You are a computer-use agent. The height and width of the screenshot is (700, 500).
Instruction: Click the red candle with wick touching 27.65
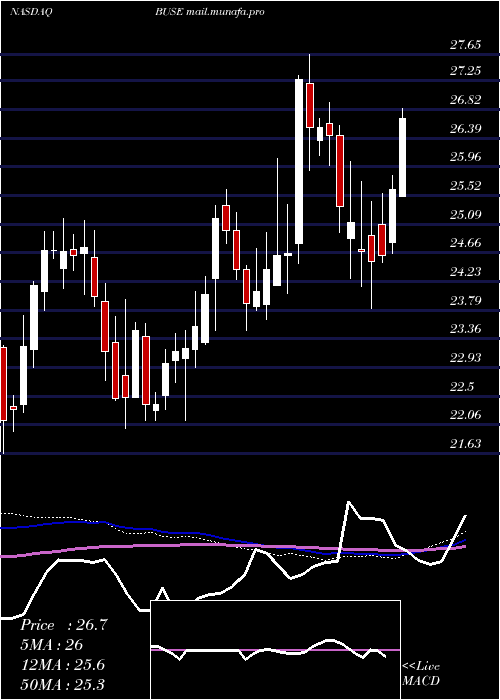coord(309,105)
